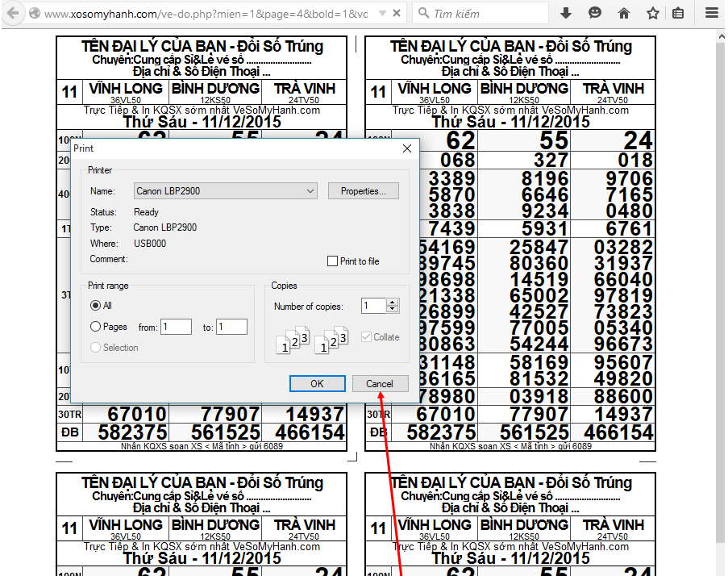Click the pages 'to' input field
The image size is (728, 576).
231,327
